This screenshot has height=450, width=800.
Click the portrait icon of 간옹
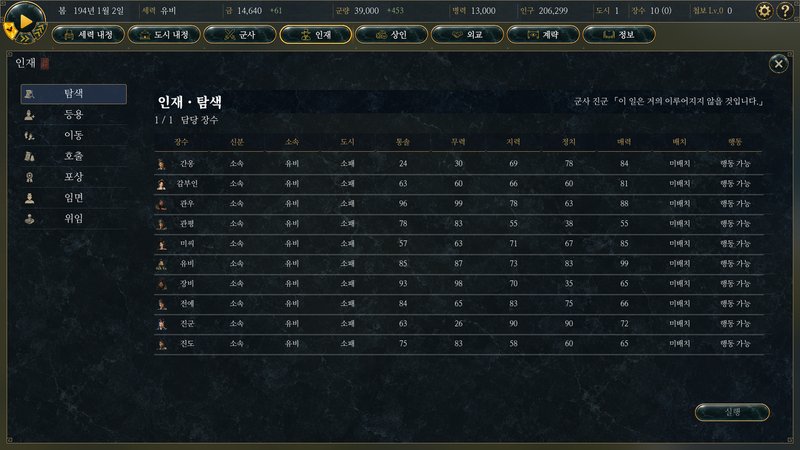click(x=161, y=164)
